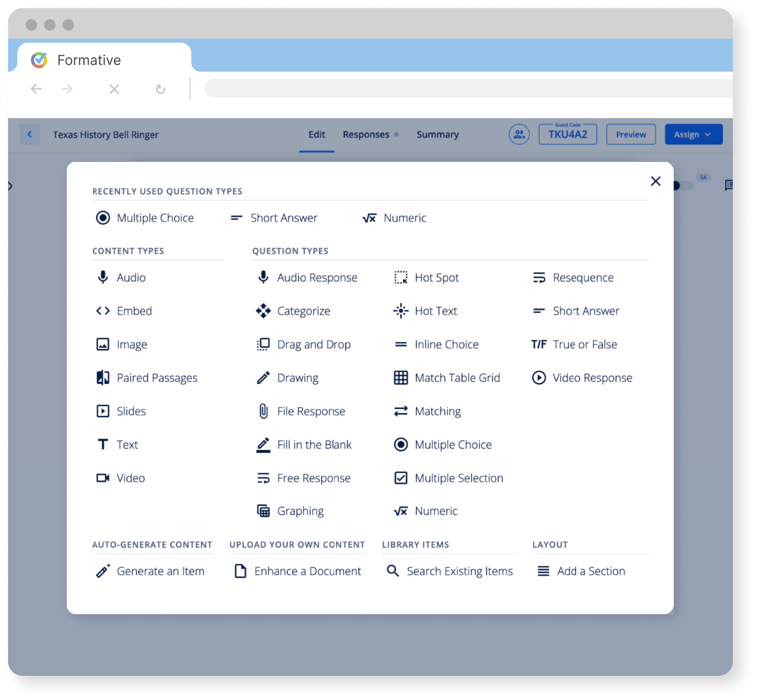Add a Match Table Grid question
Screen dimensions: 757x700
pyautogui.click(x=457, y=378)
